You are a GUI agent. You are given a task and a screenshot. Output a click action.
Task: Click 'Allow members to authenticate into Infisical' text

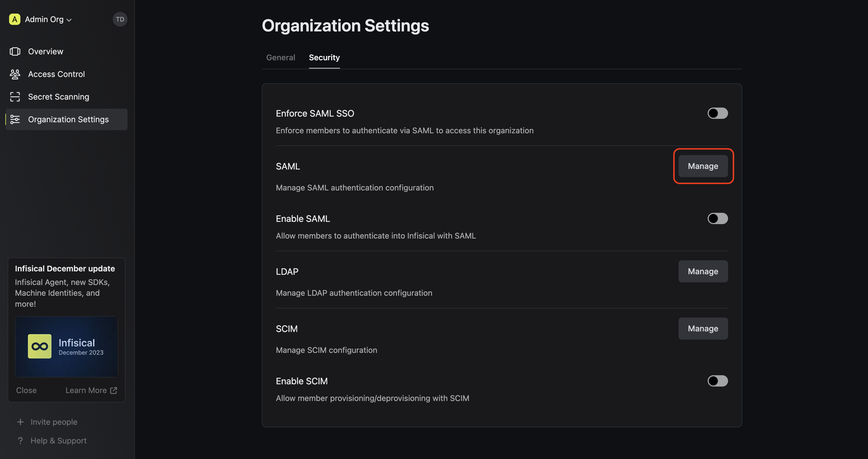click(x=376, y=235)
